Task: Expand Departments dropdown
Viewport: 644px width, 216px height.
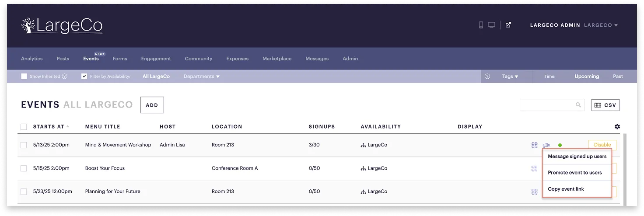Action: click(x=201, y=76)
